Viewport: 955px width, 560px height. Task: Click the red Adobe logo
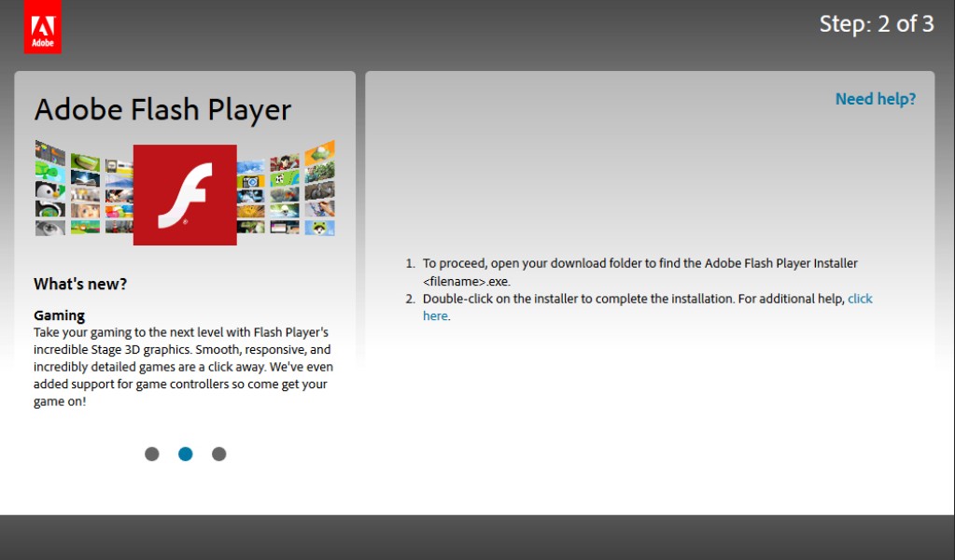tap(43, 27)
